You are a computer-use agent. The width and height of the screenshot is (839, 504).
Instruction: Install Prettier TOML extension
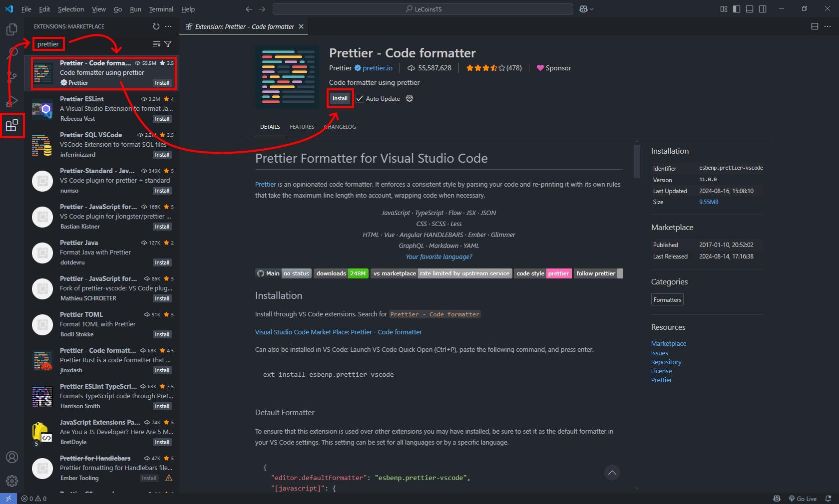tap(162, 334)
